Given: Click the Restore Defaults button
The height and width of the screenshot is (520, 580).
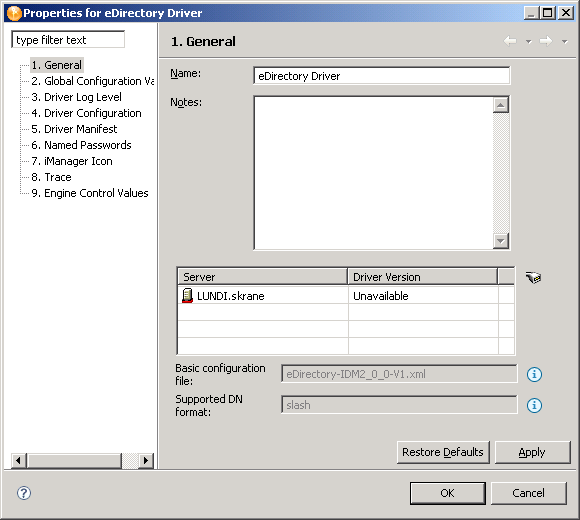Looking at the screenshot, I should [x=443, y=452].
